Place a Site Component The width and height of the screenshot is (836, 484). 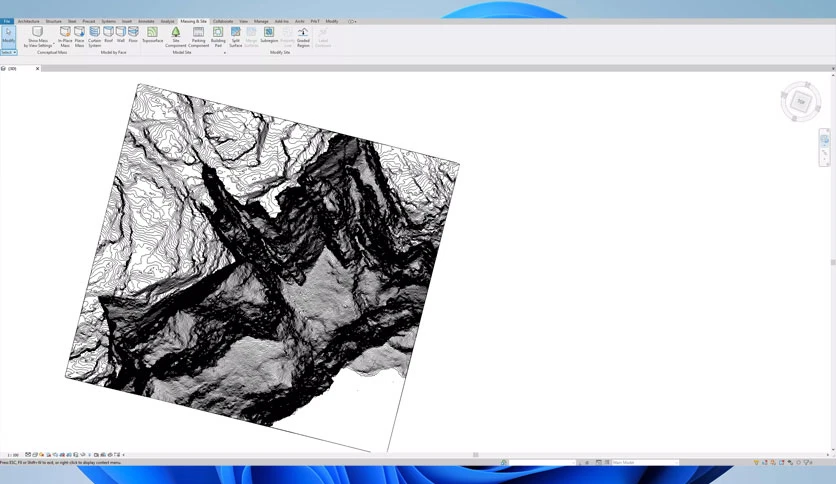(x=175, y=37)
